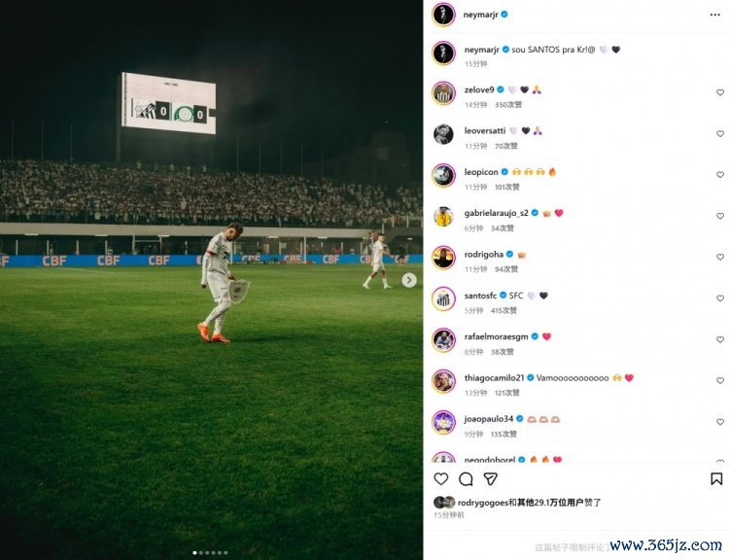Viewport: 729px width, 560px height.
Task: Like leopicon's comment heart
Action: coord(719,175)
